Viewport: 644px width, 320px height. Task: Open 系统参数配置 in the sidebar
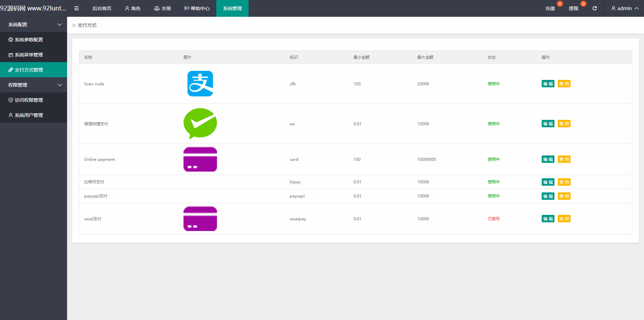tap(34, 40)
